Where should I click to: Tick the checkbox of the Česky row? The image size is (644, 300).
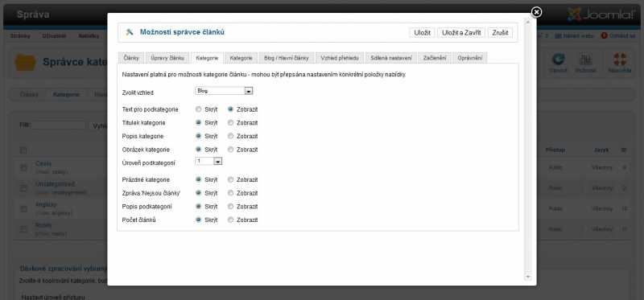click(x=24, y=168)
